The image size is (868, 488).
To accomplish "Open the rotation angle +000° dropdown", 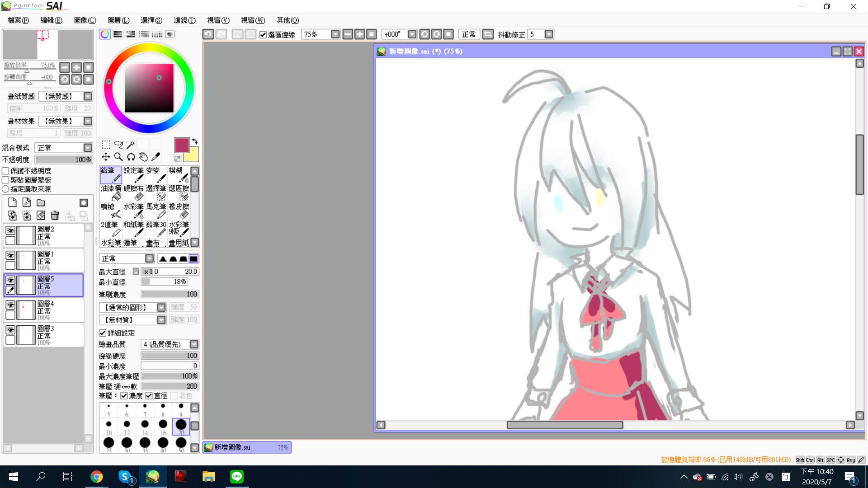I will pyautogui.click(x=412, y=34).
